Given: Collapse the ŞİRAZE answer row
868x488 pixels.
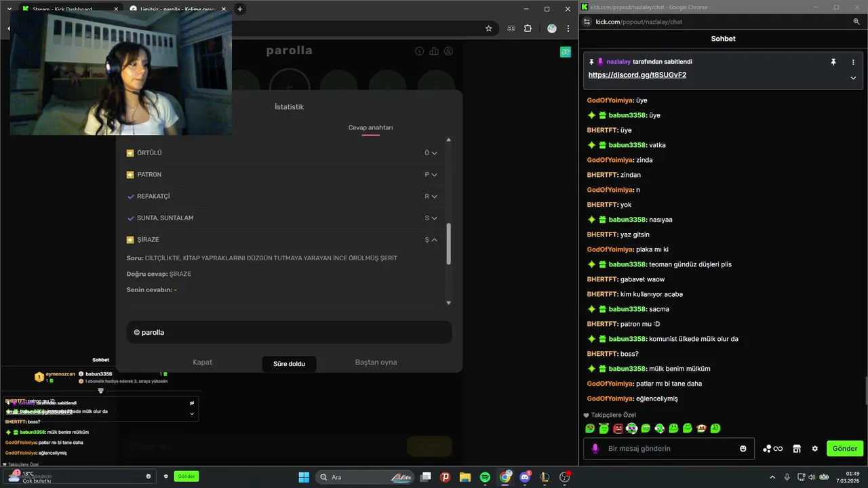Looking at the screenshot, I should [282, 240].
